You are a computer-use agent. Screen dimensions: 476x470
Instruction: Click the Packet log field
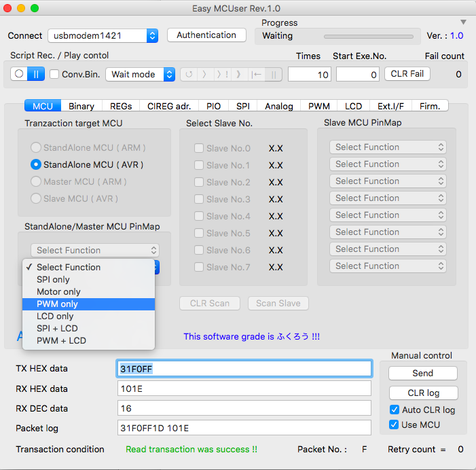(x=244, y=428)
